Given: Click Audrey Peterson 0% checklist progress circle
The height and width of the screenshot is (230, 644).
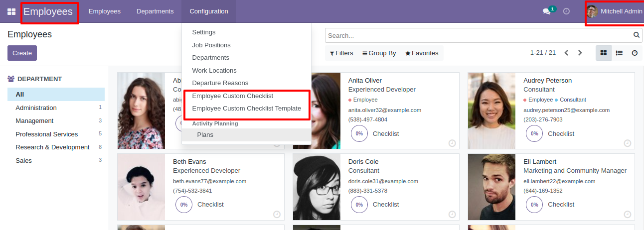Looking at the screenshot, I should tap(534, 133).
